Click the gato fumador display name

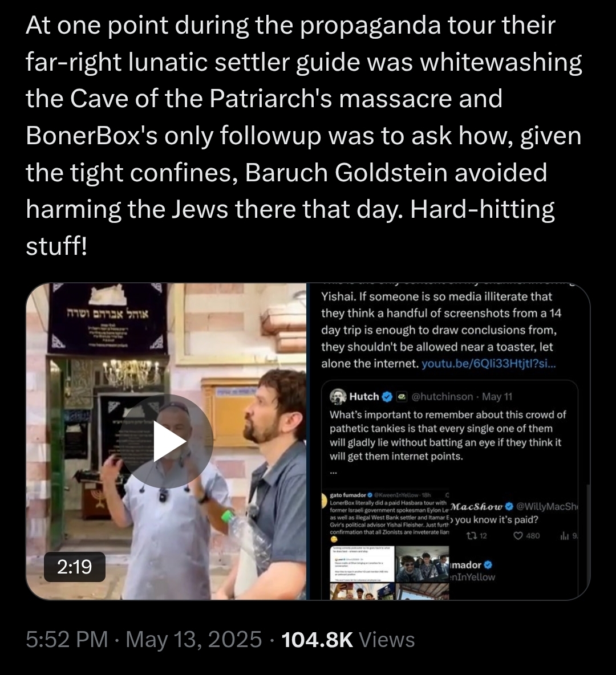[347, 495]
